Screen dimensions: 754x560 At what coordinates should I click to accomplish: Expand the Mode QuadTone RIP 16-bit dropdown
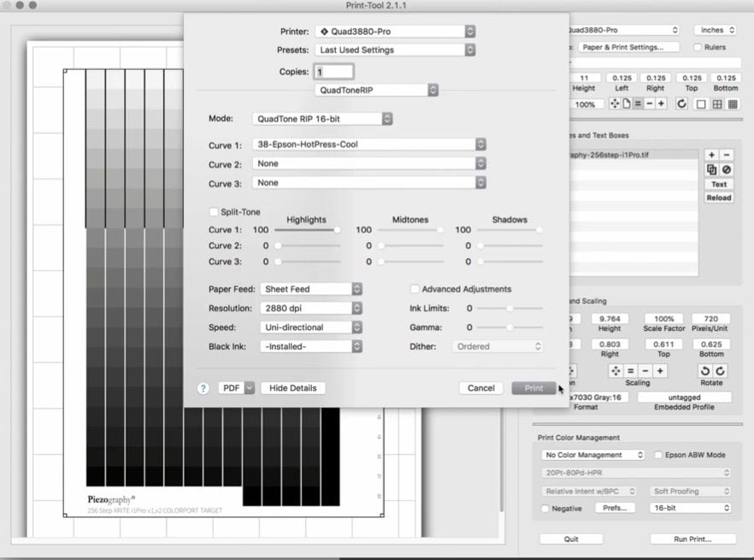[x=322, y=119]
